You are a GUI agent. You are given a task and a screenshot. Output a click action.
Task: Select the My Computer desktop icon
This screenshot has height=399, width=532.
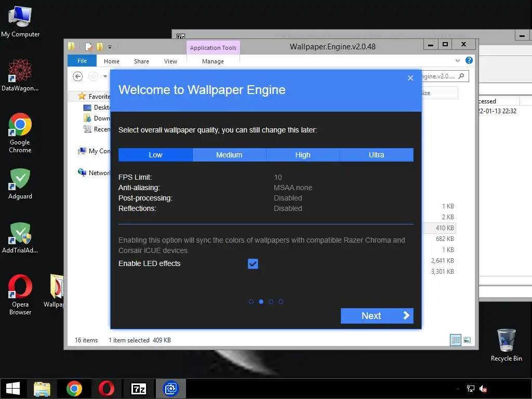20,22
